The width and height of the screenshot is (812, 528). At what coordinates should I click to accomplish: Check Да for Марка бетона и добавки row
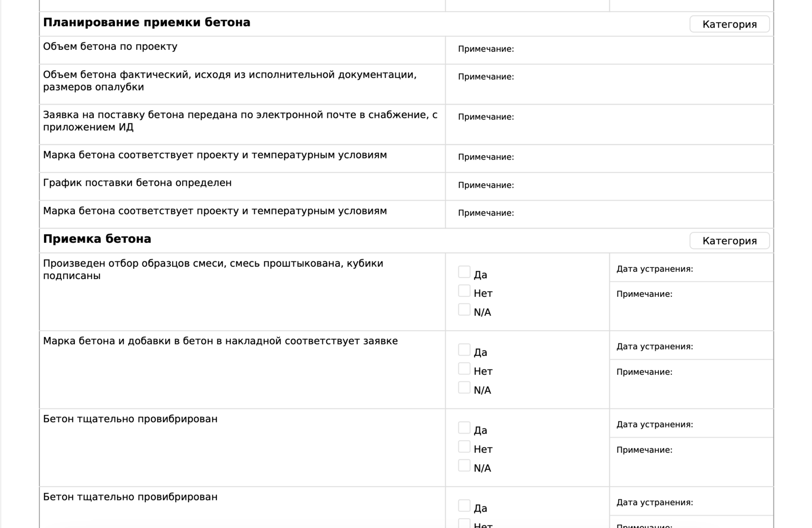pyautogui.click(x=464, y=350)
